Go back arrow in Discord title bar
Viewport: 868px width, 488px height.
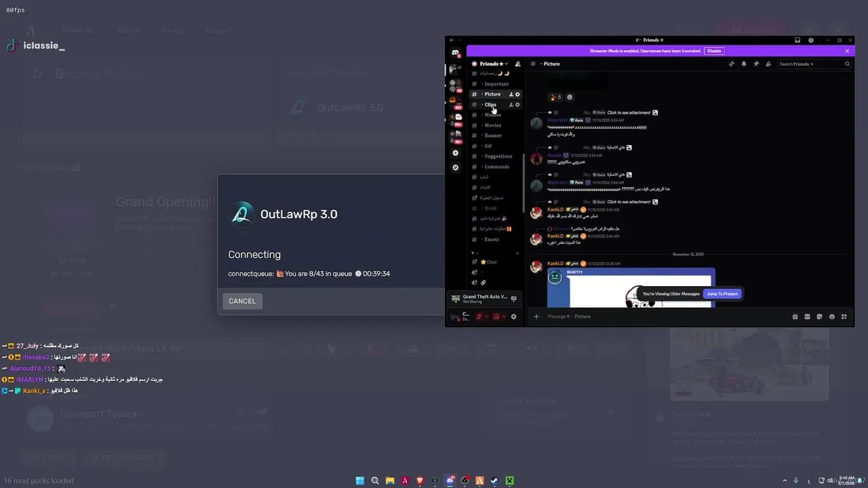pyautogui.click(x=452, y=40)
